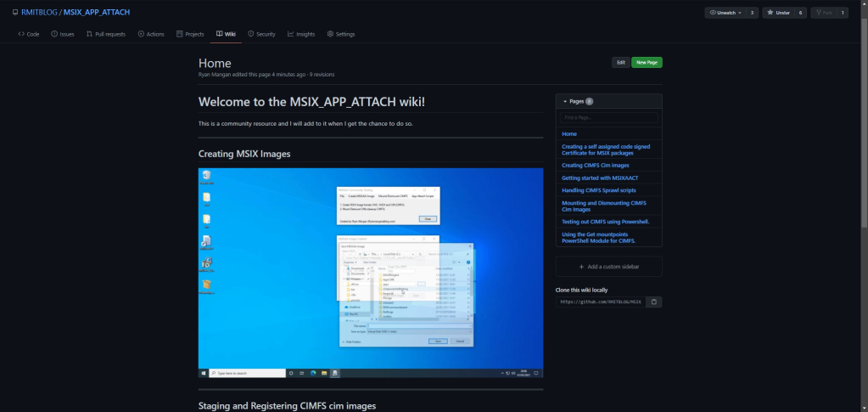
Task: Click the Fork button
Action: 824,13
